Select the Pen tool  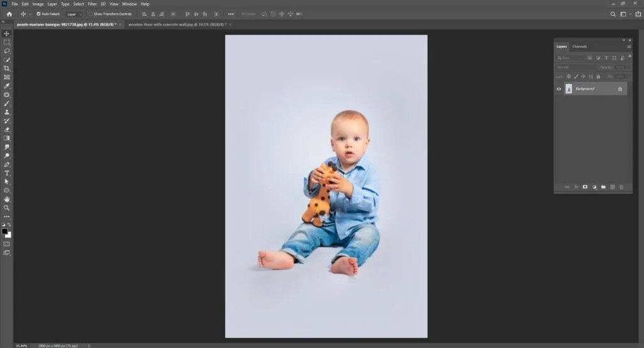click(6, 165)
